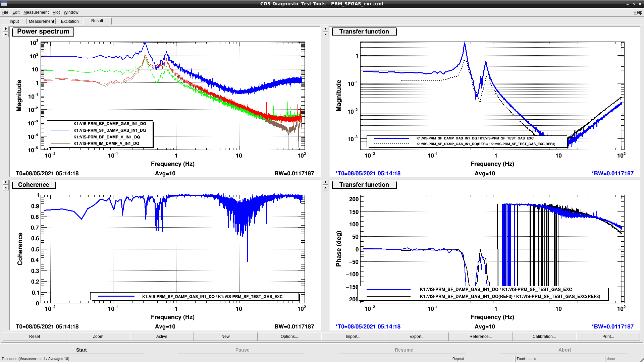Screen dimensions: 644x362
Task: Click Transfer function title above Magnitude plot
Action: 364,32
